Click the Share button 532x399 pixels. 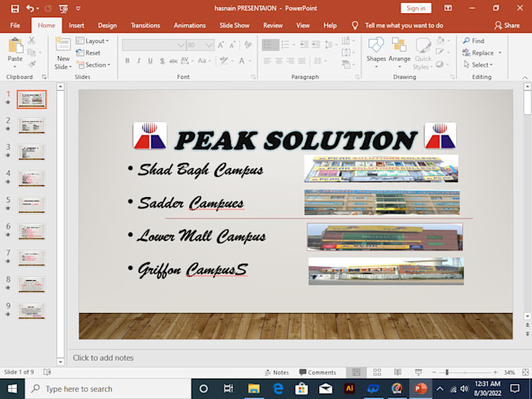coord(507,26)
